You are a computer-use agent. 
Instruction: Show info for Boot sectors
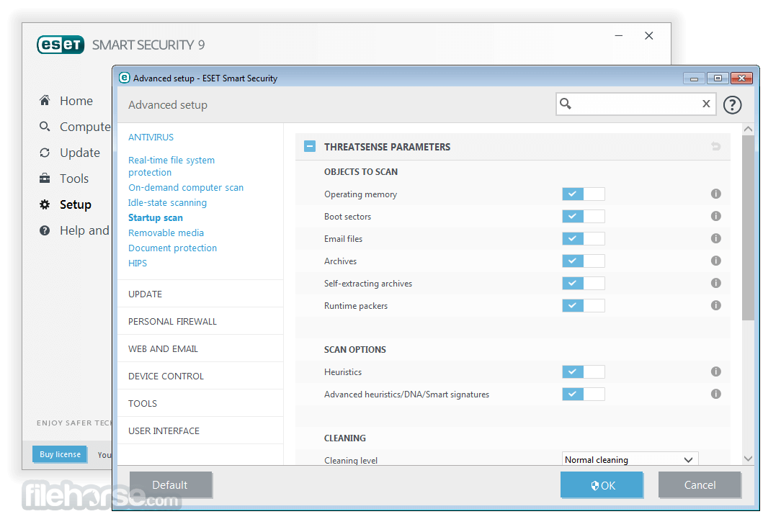coord(715,216)
